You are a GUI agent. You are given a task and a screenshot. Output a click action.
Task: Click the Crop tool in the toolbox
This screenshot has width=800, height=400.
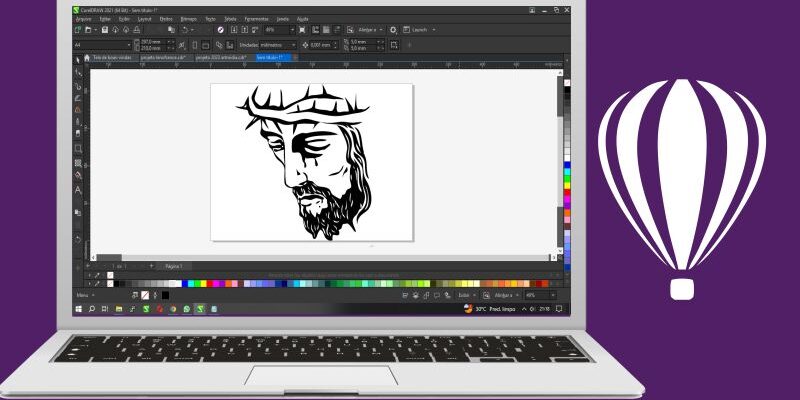pos(78,86)
